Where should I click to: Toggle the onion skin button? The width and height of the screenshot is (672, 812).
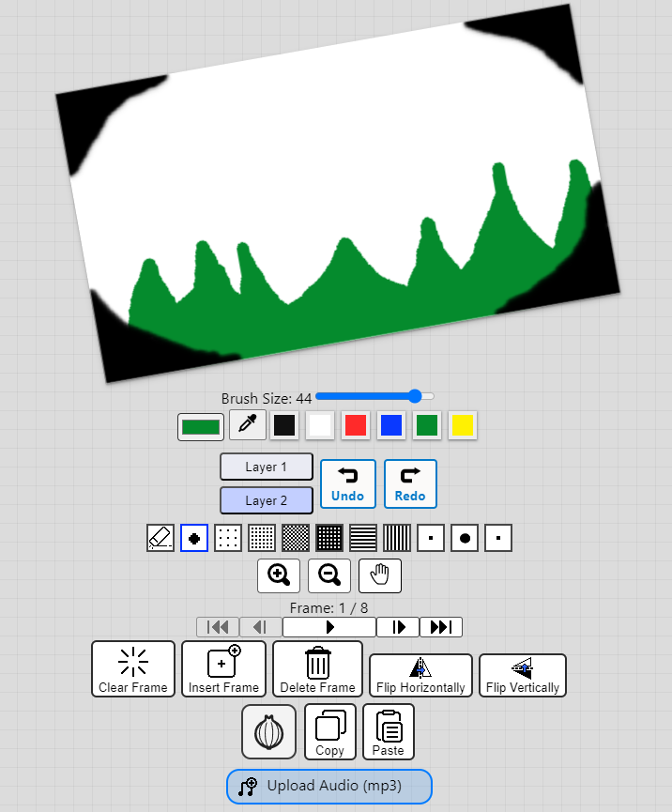coord(268,731)
